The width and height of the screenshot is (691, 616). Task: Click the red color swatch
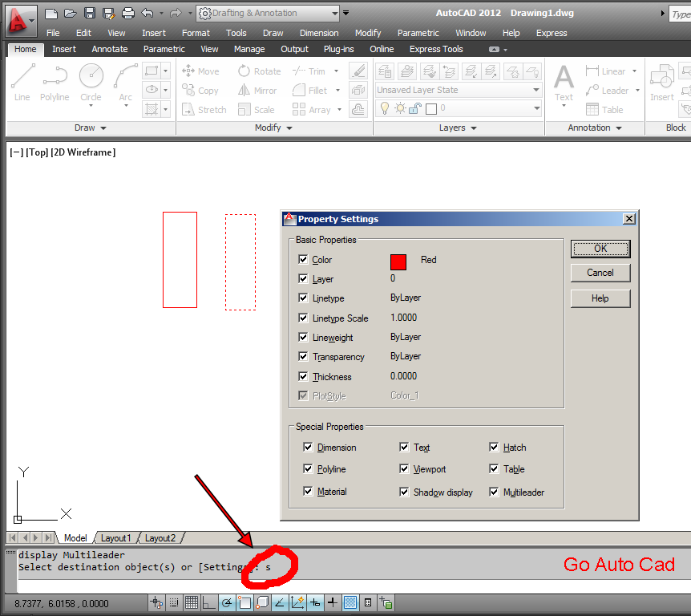coord(398,262)
